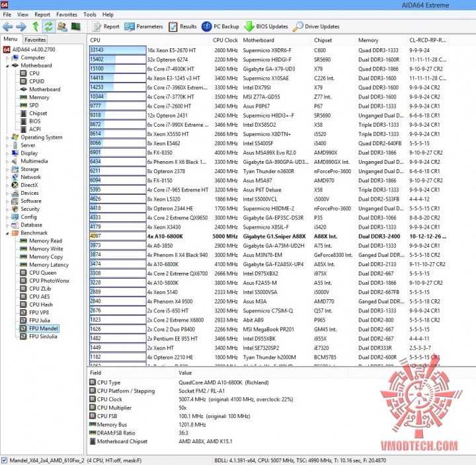
Task: Open the Report wizard
Action: 106,26
